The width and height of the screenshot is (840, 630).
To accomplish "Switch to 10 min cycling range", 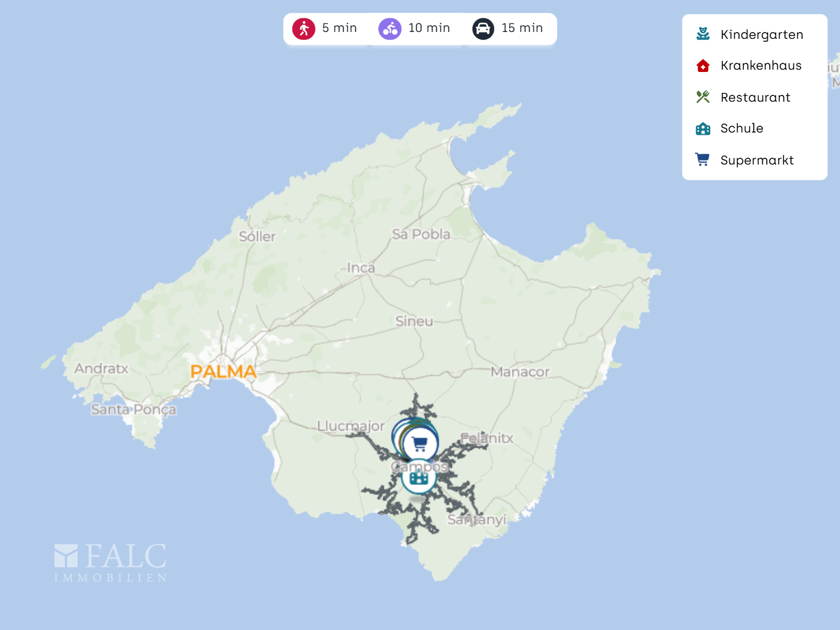I will (x=429, y=28).
